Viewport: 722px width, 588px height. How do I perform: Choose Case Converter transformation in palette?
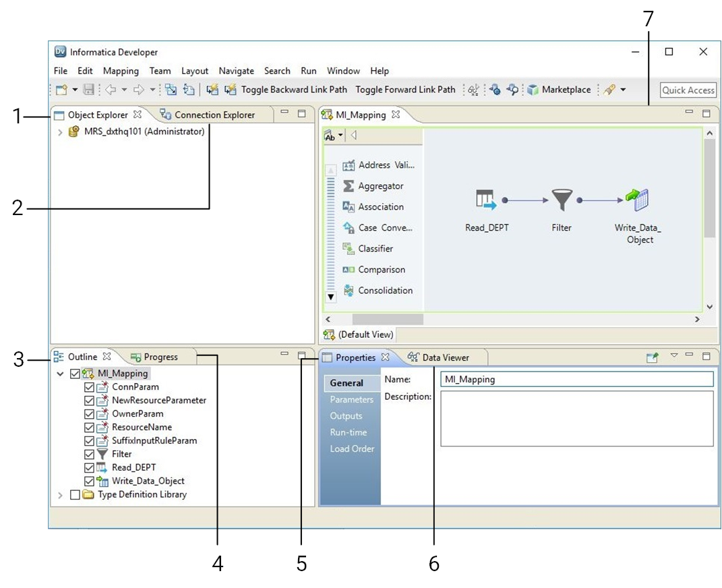coord(385,228)
